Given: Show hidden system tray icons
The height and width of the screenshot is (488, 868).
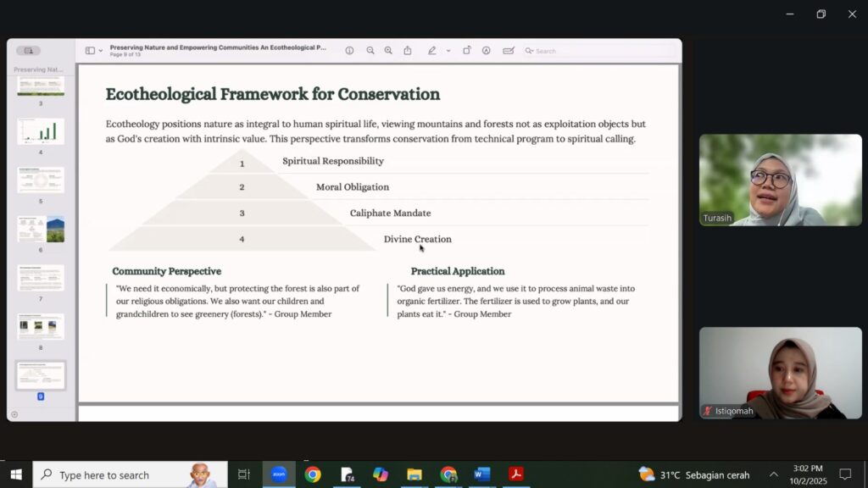Looking at the screenshot, I should (x=773, y=474).
